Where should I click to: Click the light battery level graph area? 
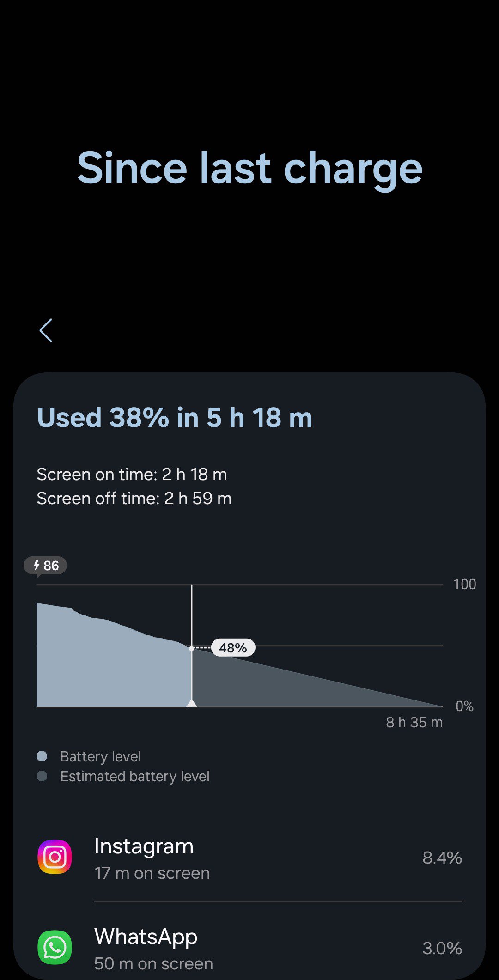(111, 665)
